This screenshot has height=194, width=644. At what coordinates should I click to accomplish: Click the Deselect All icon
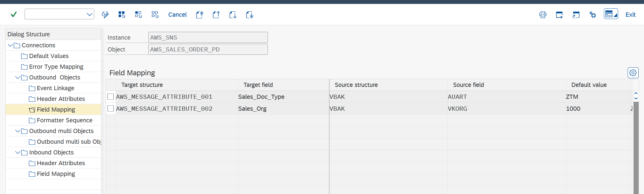point(155,15)
